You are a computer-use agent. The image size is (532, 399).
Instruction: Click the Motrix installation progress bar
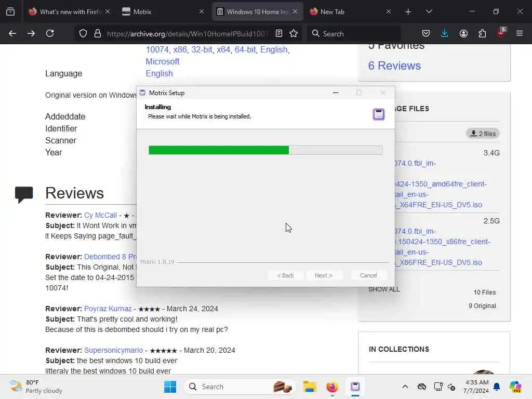(265, 150)
